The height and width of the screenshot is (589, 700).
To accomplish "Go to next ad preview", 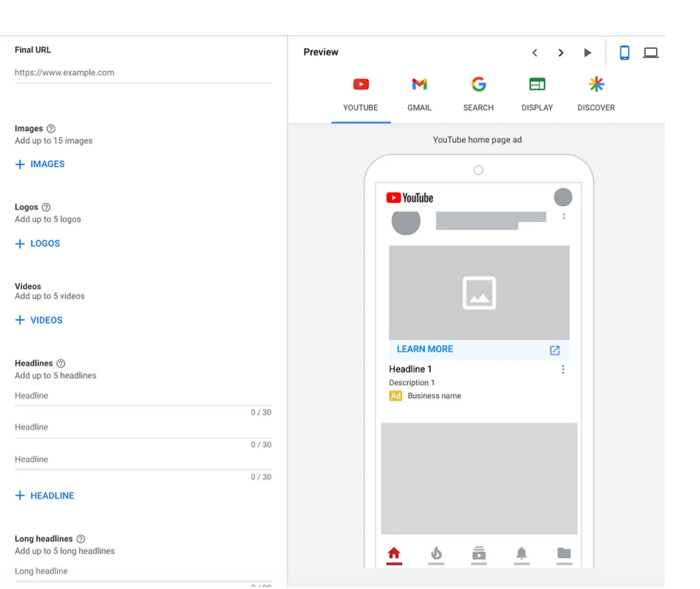I will coord(561,53).
